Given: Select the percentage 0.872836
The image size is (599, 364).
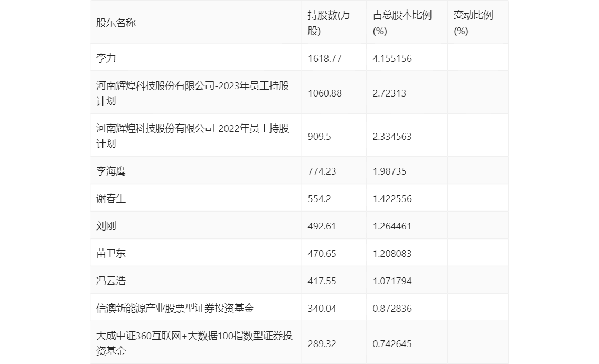Looking at the screenshot, I should pos(392,309).
